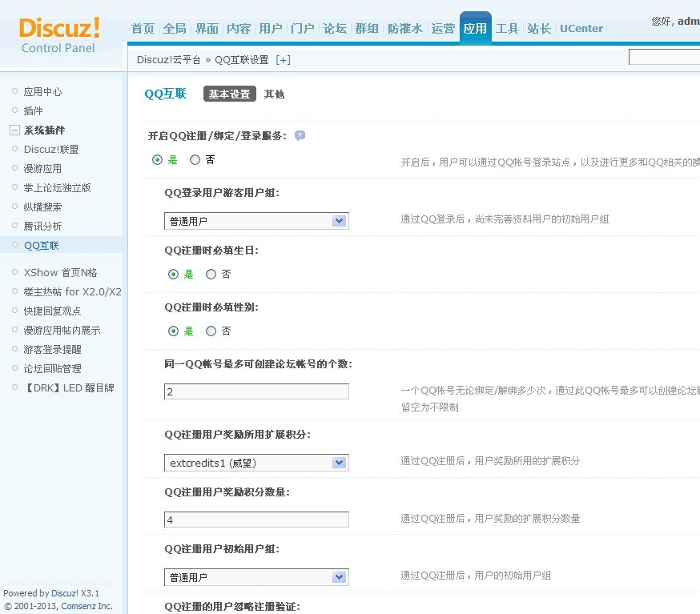The image size is (700, 614).
Task: Open 应用中心 in sidebar
Action: pos(43,91)
